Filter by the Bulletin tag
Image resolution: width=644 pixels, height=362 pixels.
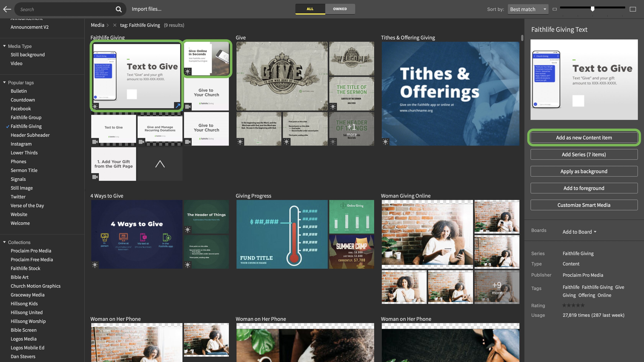point(19,91)
